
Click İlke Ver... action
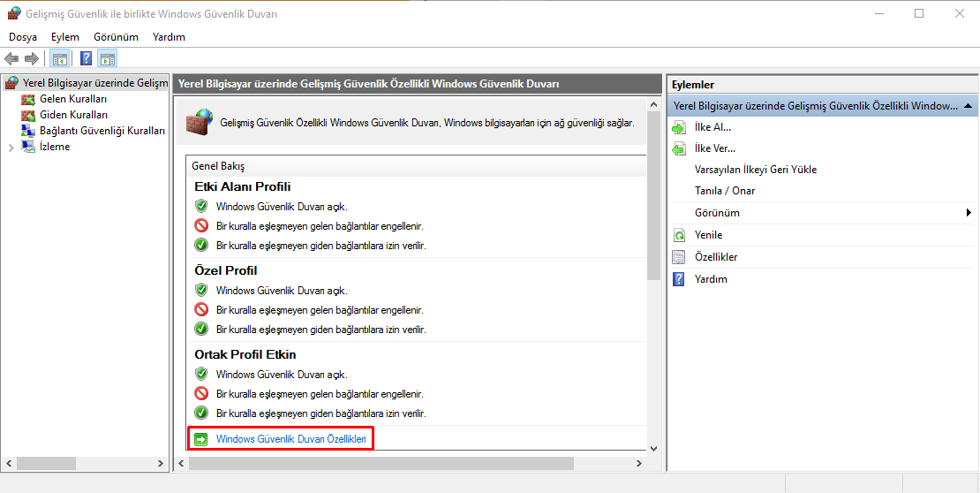tap(714, 148)
